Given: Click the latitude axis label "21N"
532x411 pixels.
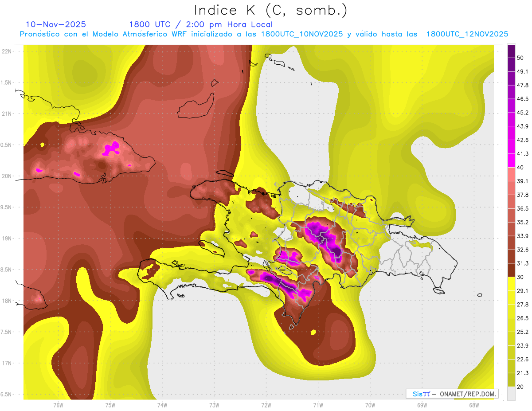Looking at the screenshot, I should 7,114.
